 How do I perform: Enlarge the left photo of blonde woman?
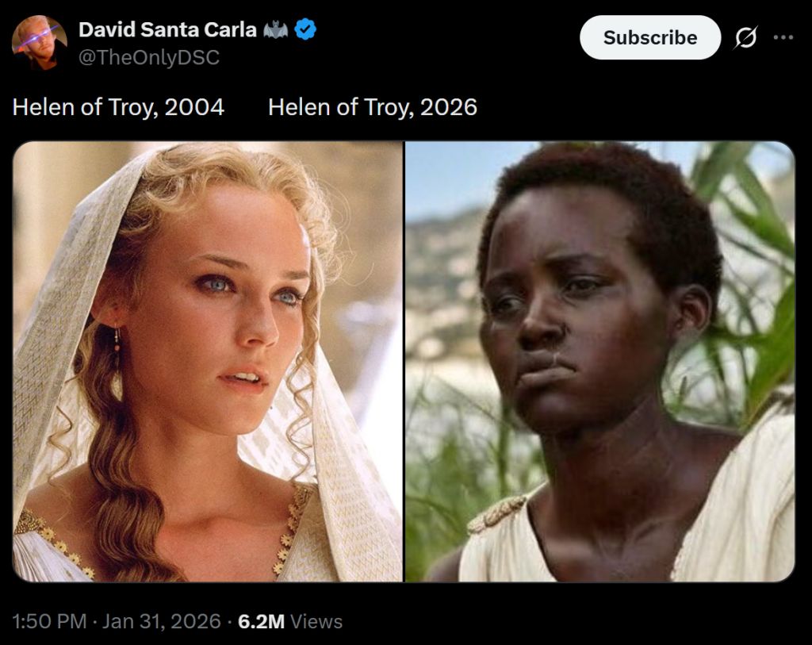208,361
